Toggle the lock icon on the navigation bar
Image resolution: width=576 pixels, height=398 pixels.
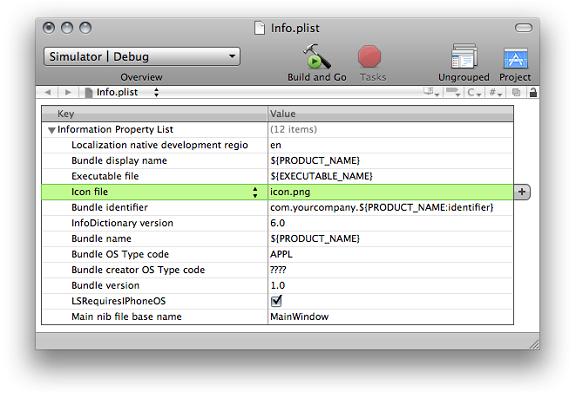pos(533,92)
